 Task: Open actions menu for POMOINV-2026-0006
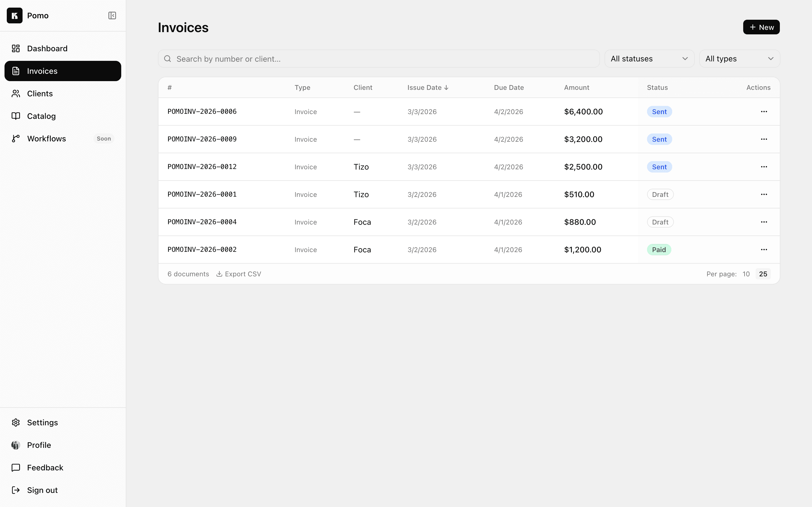(x=764, y=111)
